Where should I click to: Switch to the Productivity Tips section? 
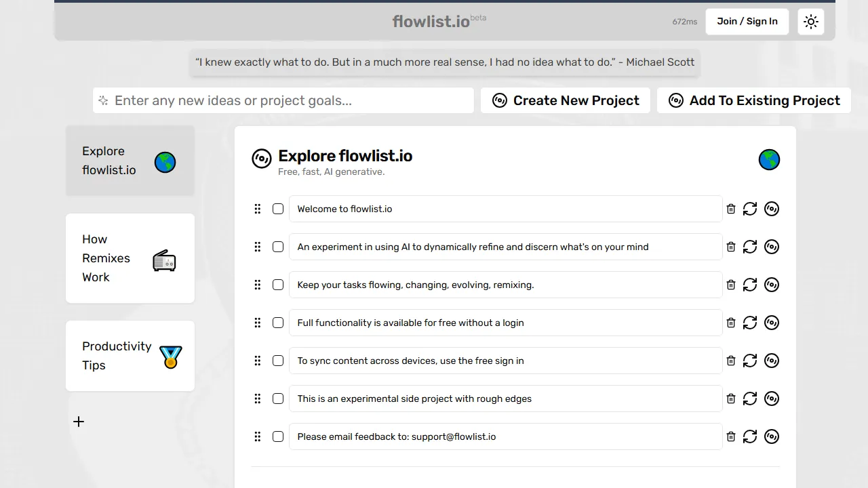(117, 356)
